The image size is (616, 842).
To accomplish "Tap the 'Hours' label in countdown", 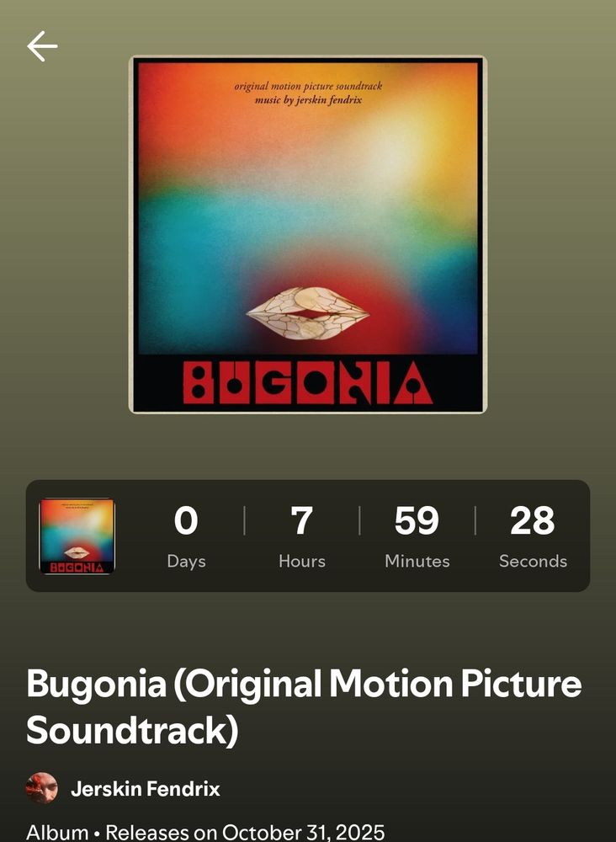I will pos(302,561).
